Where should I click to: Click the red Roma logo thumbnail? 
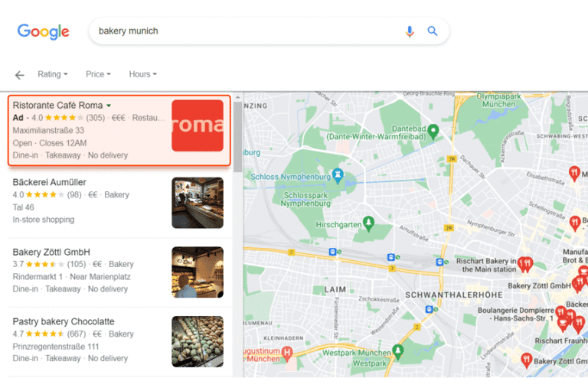[x=198, y=125]
